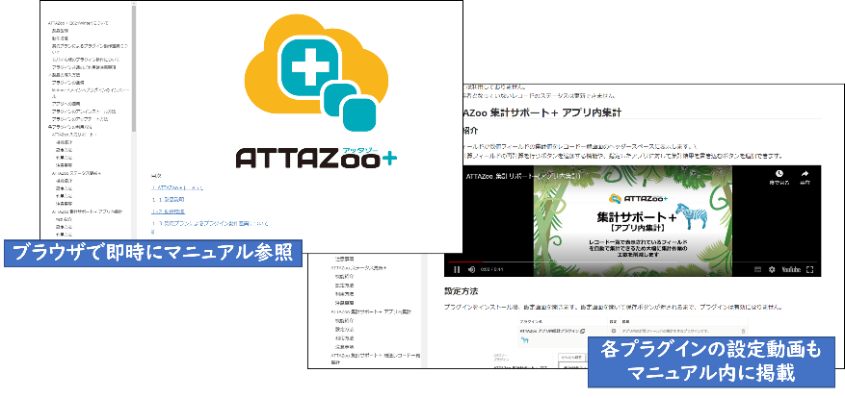Open table-of-contents link 1.3 about plugin contracts
Viewport: 845px width, 398px height.
[x=209, y=223]
